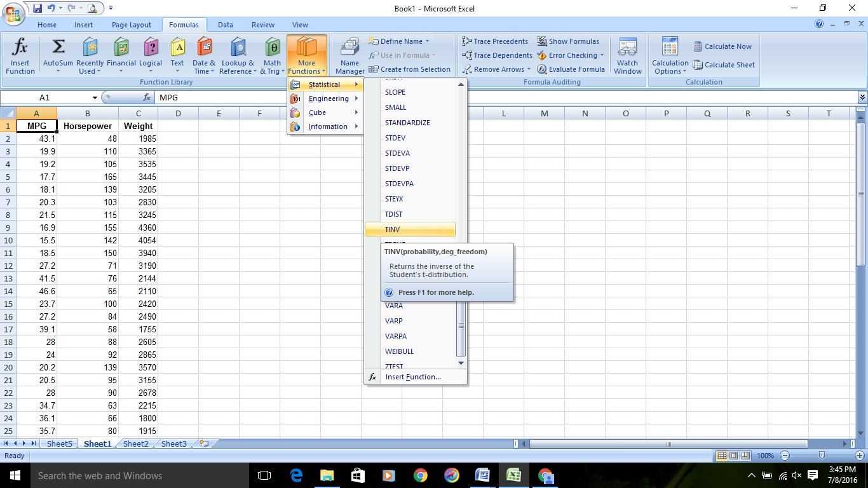Toggle Show Formulas mode
This screenshot has height=488, width=868.
coord(568,41)
